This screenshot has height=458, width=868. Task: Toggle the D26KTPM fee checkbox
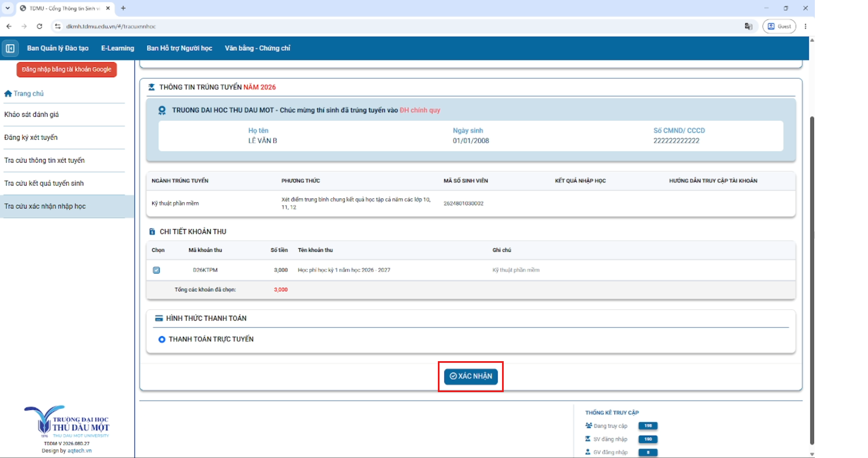click(x=156, y=270)
